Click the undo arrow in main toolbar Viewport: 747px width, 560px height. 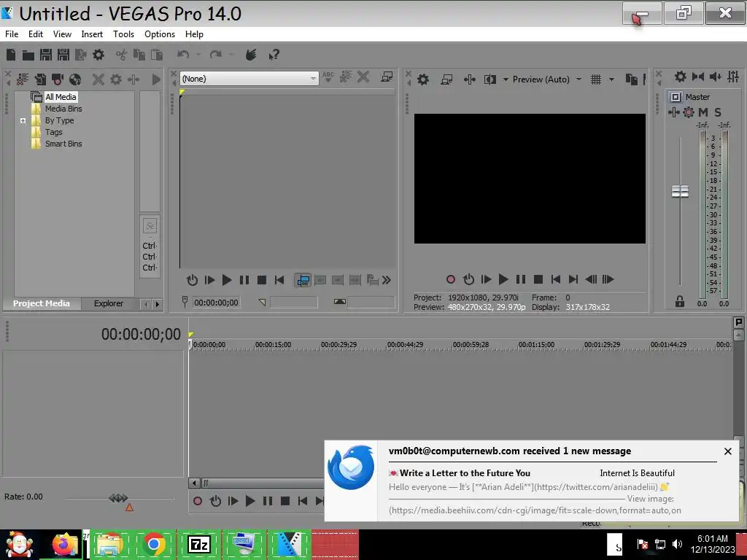pyautogui.click(x=183, y=55)
